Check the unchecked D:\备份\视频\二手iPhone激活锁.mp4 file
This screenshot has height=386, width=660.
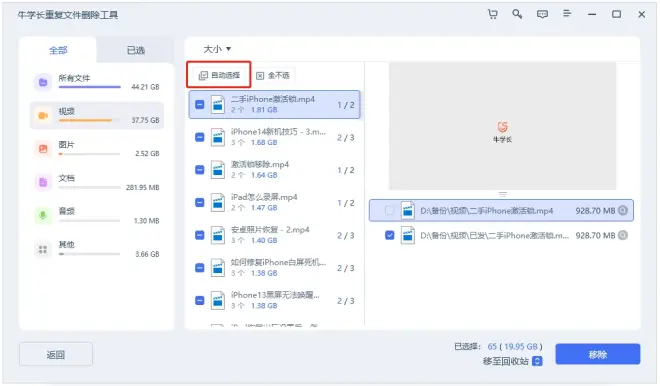[x=390, y=210]
